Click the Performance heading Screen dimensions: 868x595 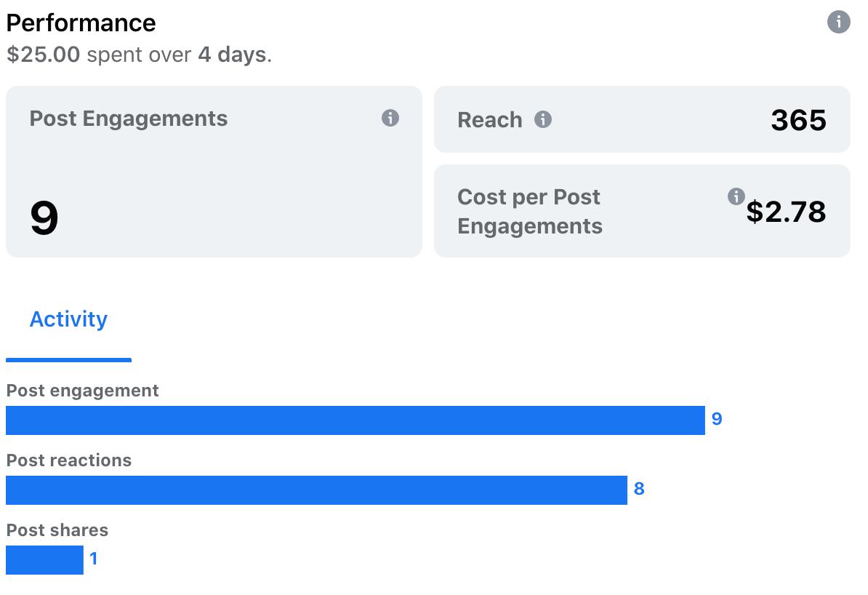pyautogui.click(x=81, y=23)
